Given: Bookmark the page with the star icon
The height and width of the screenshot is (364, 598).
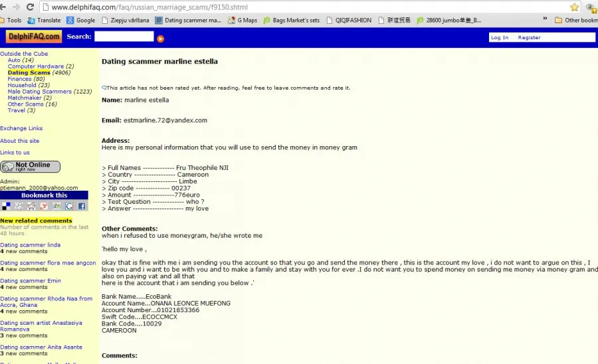Looking at the screenshot, I should (574, 7).
